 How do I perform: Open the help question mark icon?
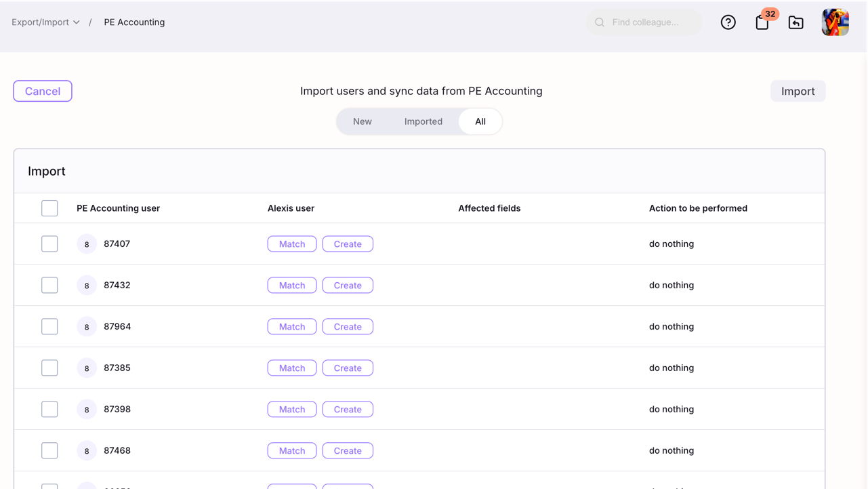728,22
